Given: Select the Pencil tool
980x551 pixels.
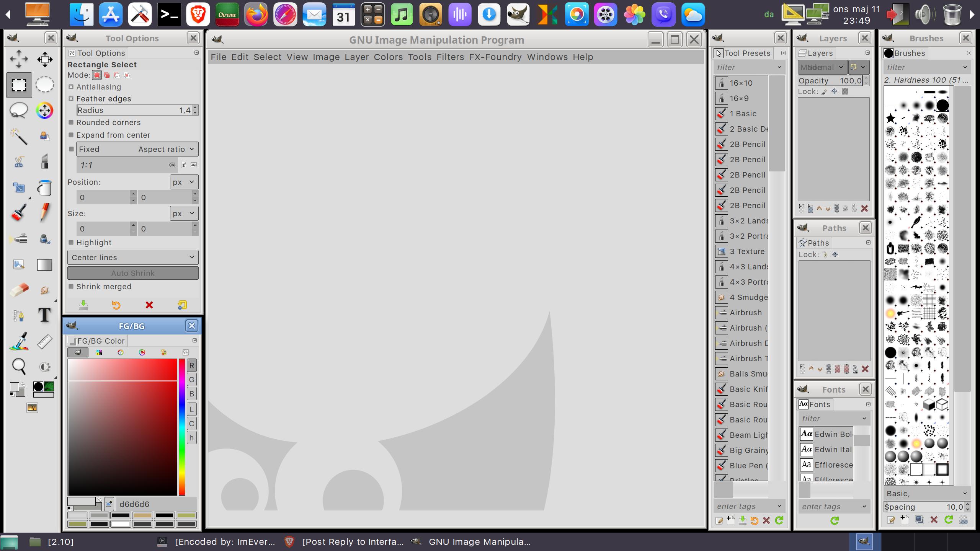Looking at the screenshot, I should point(44,213).
